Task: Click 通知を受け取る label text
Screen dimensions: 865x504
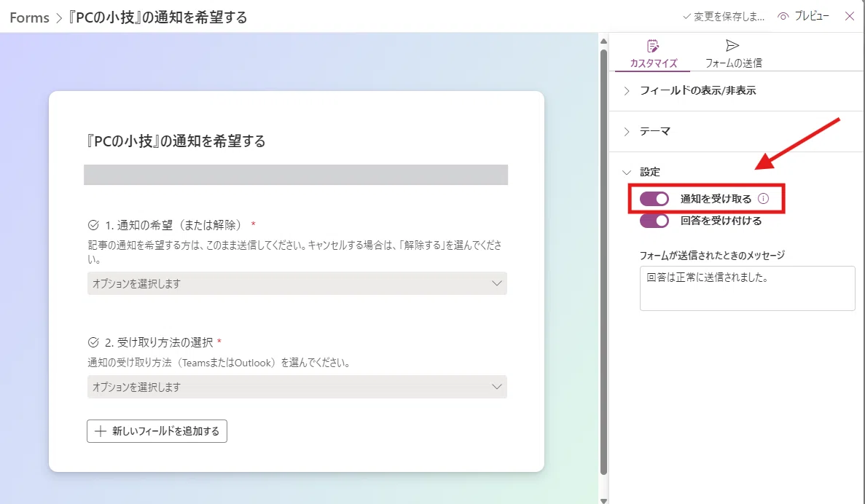Action: (716, 199)
